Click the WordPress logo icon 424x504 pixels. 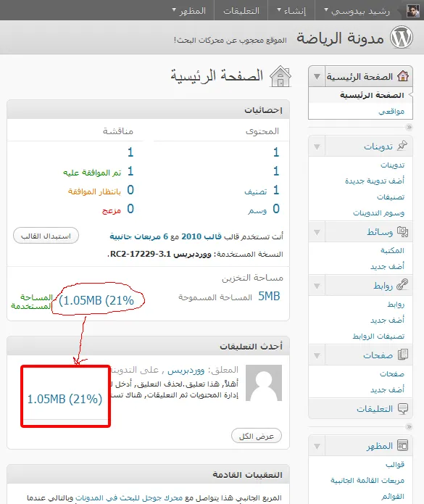[402, 37]
